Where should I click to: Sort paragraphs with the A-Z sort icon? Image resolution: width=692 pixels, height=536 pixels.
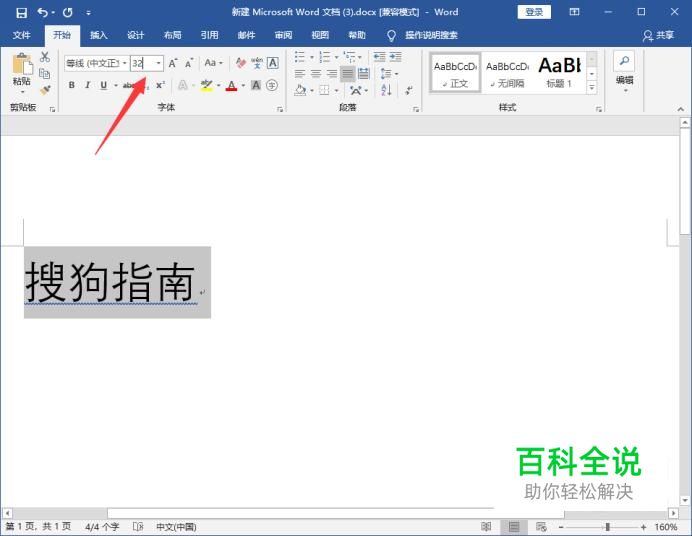coord(386,90)
